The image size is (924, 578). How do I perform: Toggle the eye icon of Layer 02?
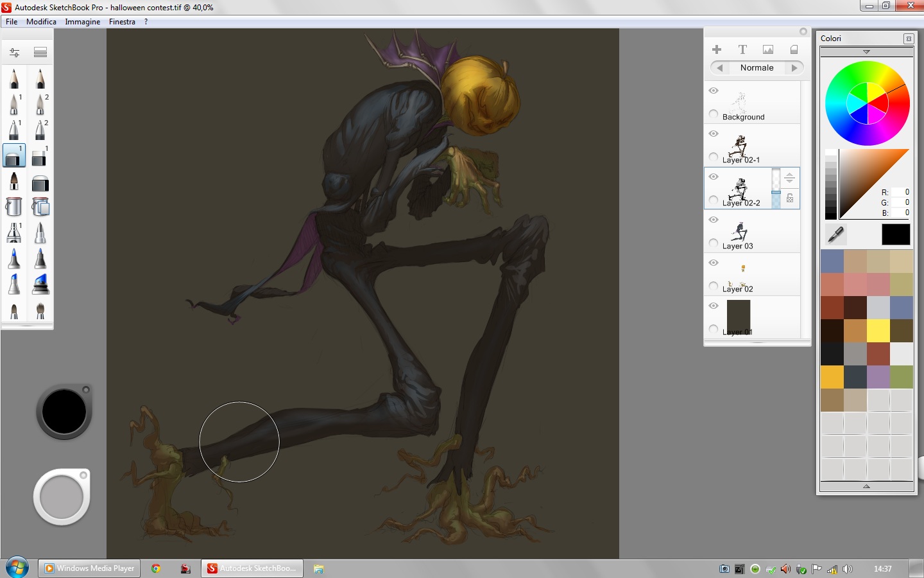coord(714,263)
